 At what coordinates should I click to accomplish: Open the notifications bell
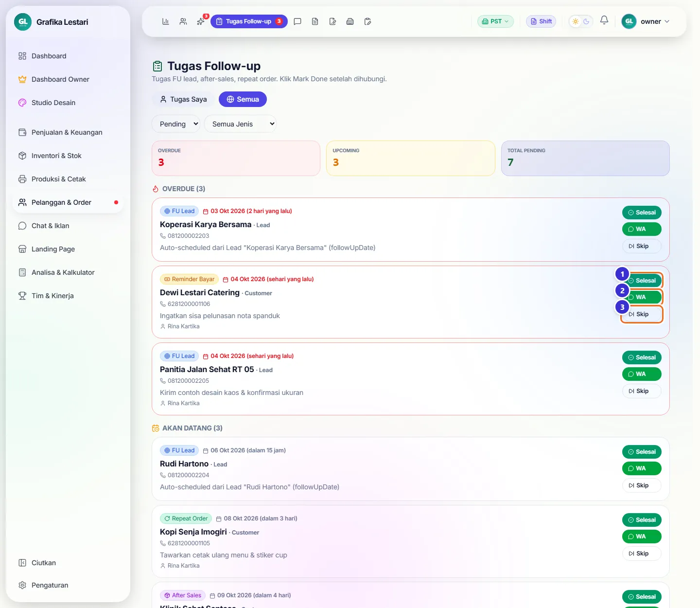[x=604, y=20]
